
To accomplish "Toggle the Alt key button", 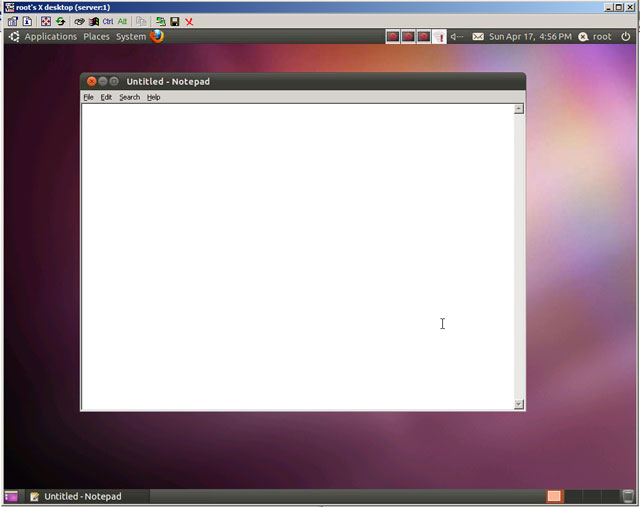I will 122,22.
